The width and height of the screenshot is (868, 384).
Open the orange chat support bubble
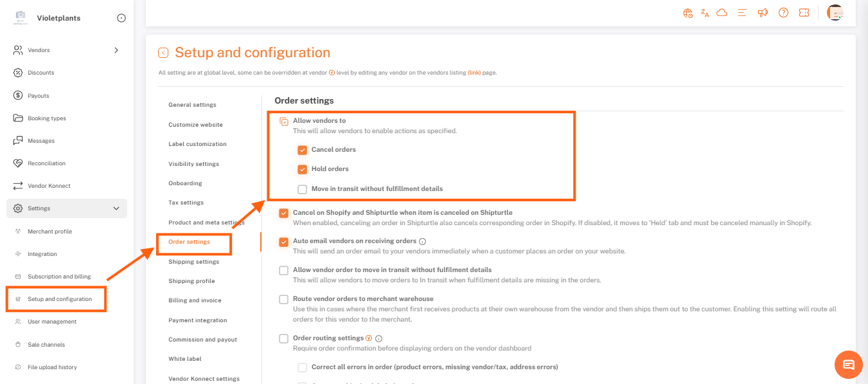(848, 365)
